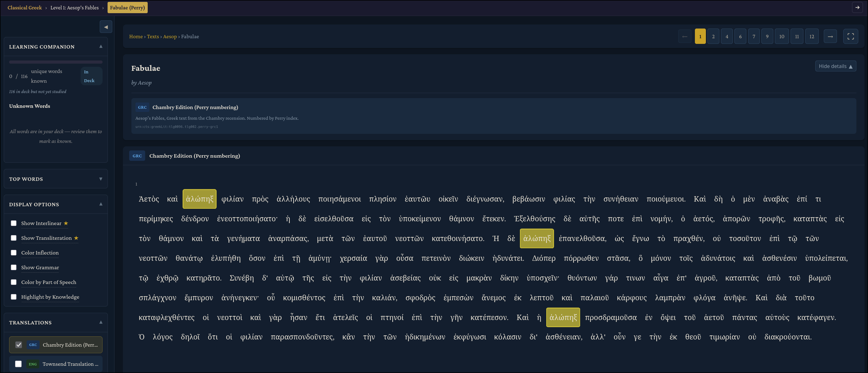Go to page 7
The height and width of the screenshot is (373, 868).
[754, 36]
